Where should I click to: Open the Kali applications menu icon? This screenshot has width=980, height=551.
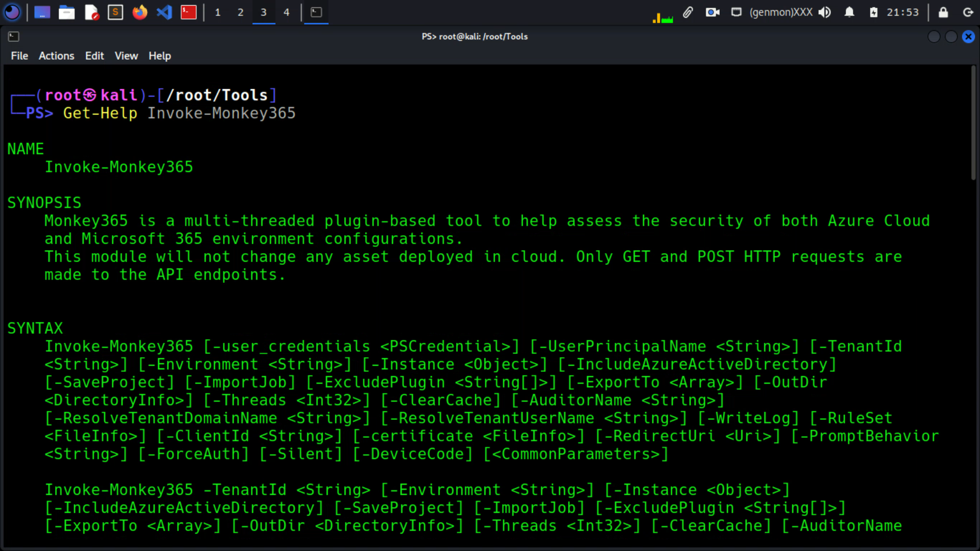point(12,12)
